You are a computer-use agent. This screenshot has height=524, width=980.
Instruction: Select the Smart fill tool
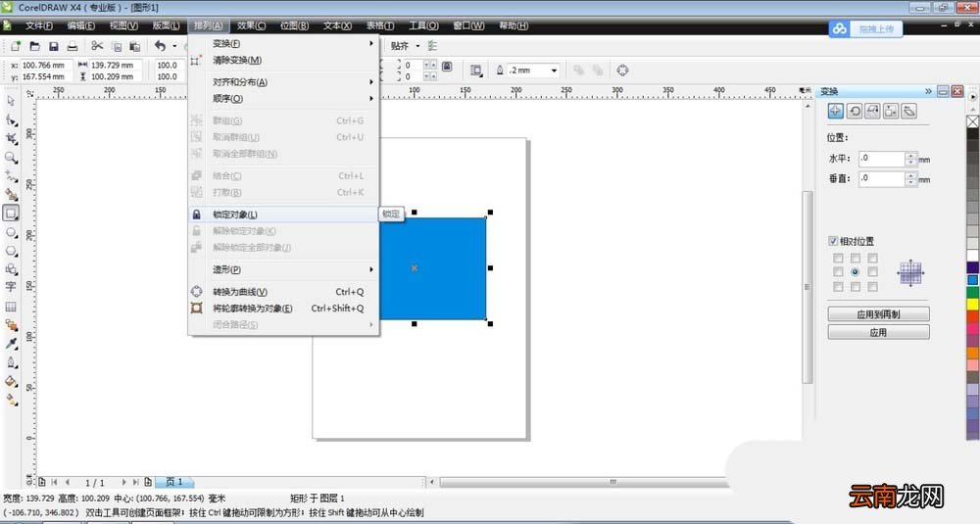click(11, 195)
